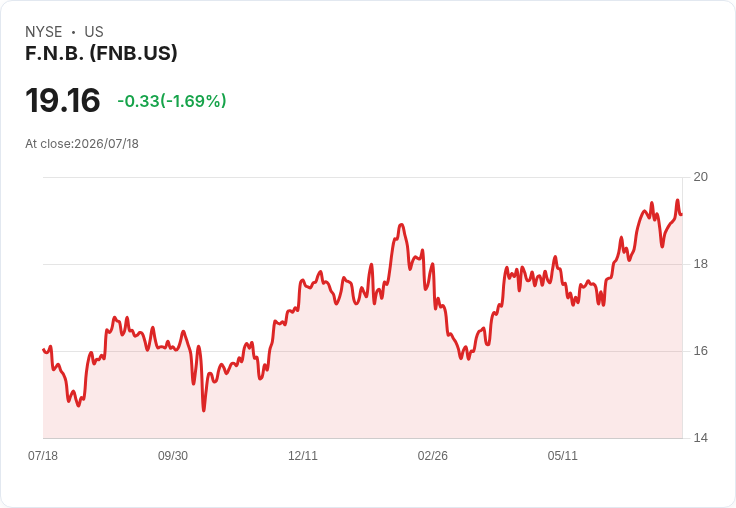This screenshot has height=508, width=736.
Task: Select the 16 label on price axis
Action: pos(700,351)
